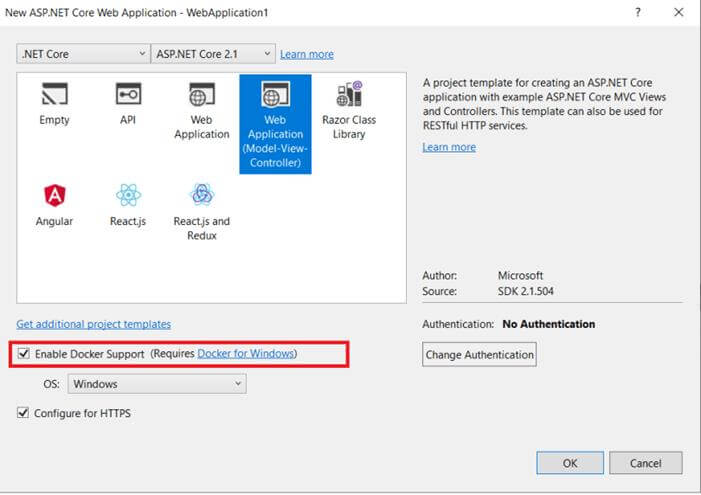Screen dimensions: 701x495
Task: Open Get additional project templates link
Action: click(93, 324)
